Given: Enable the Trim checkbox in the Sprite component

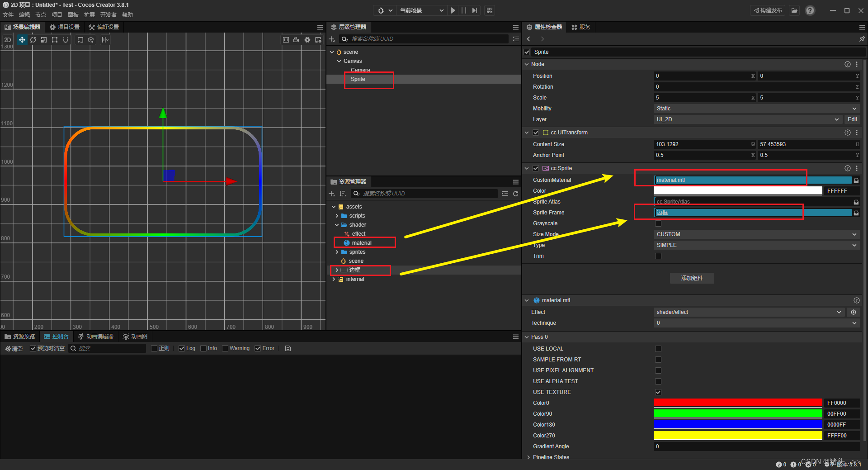Looking at the screenshot, I should pyautogui.click(x=658, y=256).
